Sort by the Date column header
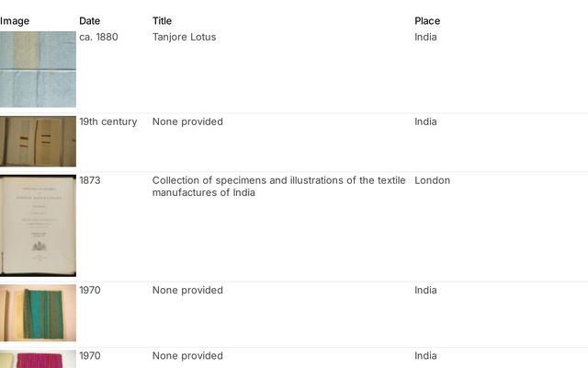The image size is (588, 368). 90,21
